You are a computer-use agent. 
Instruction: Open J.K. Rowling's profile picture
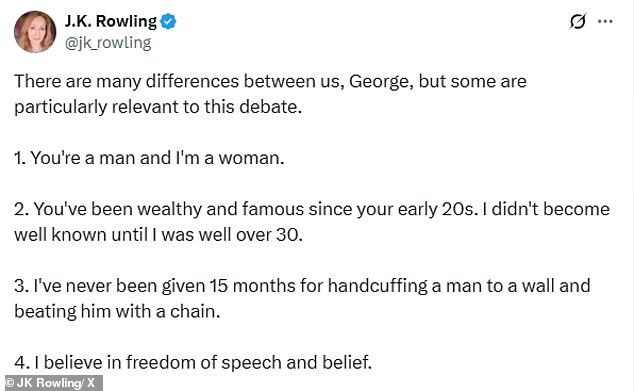[35, 32]
